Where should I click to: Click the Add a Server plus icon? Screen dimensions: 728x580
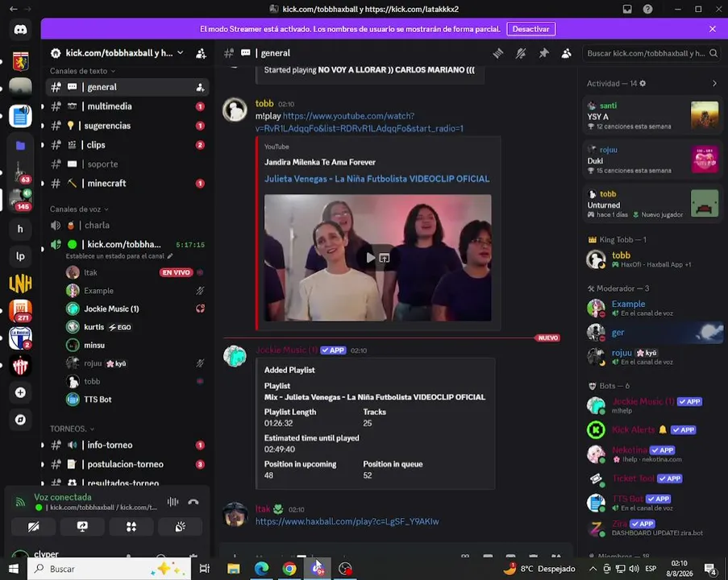tap(20, 392)
